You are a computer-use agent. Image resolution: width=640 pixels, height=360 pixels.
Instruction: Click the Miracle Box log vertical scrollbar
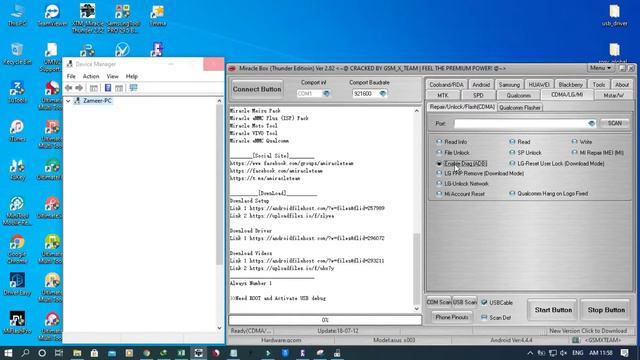(416, 209)
